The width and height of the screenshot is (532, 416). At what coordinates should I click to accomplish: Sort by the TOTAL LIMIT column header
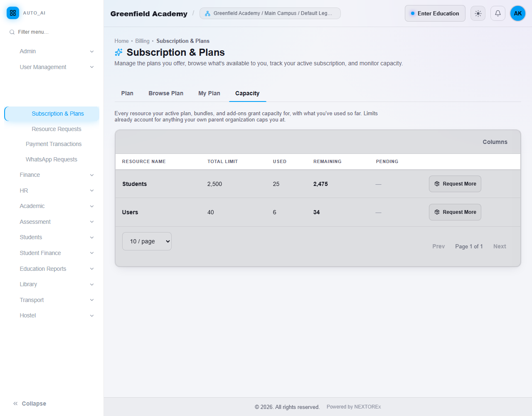[x=223, y=161]
